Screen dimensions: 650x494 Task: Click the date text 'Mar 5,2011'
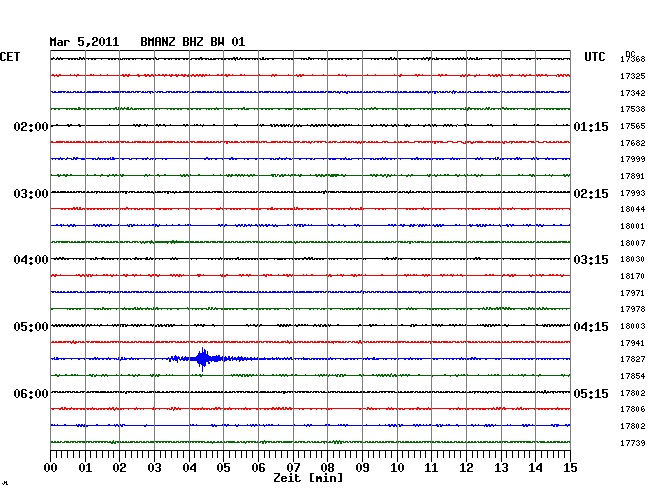(84, 42)
